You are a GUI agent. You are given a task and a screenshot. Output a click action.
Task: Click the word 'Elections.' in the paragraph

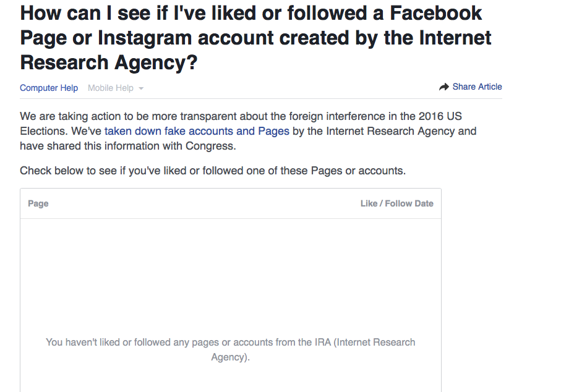(x=44, y=131)
